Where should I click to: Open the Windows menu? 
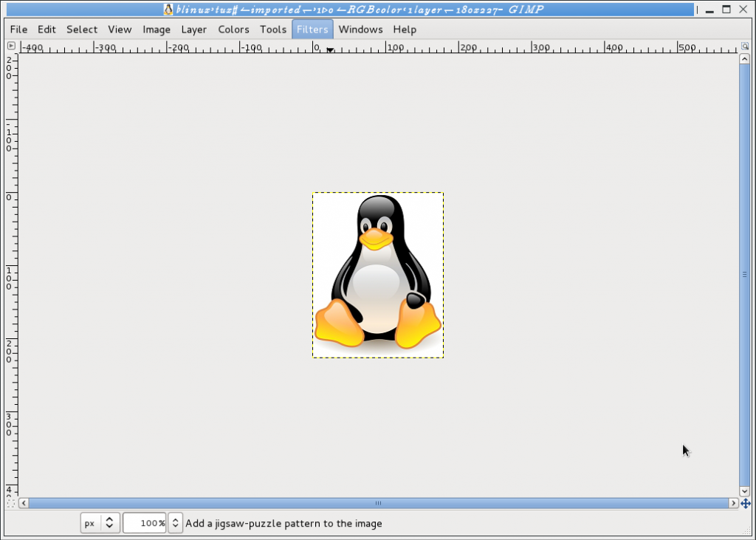[360, 30]
